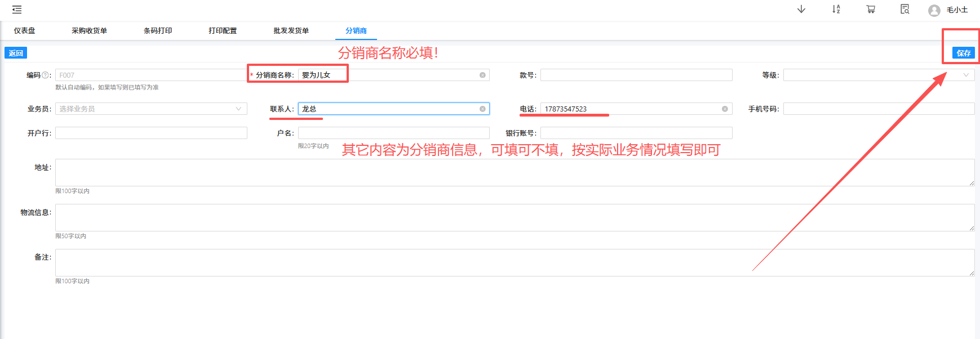Click the A-Z sort icon
Viewport: 980px width, 339px height.
tap(836, 10)
